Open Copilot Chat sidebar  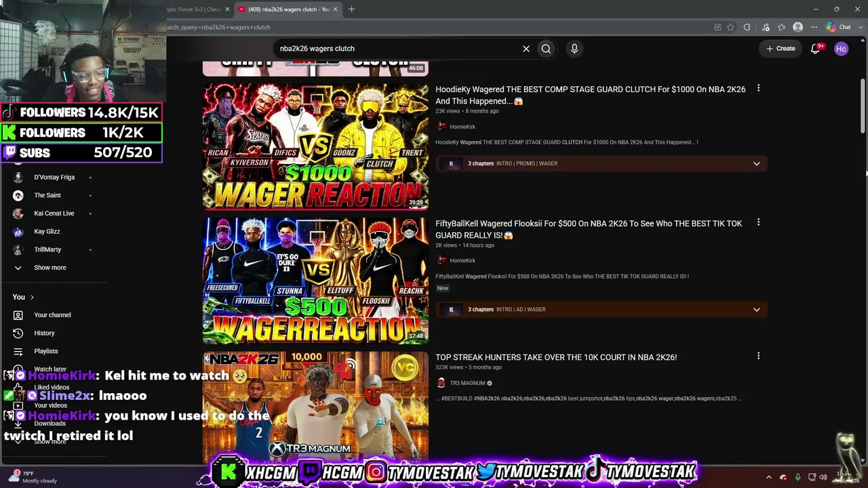tap(839, 27)
